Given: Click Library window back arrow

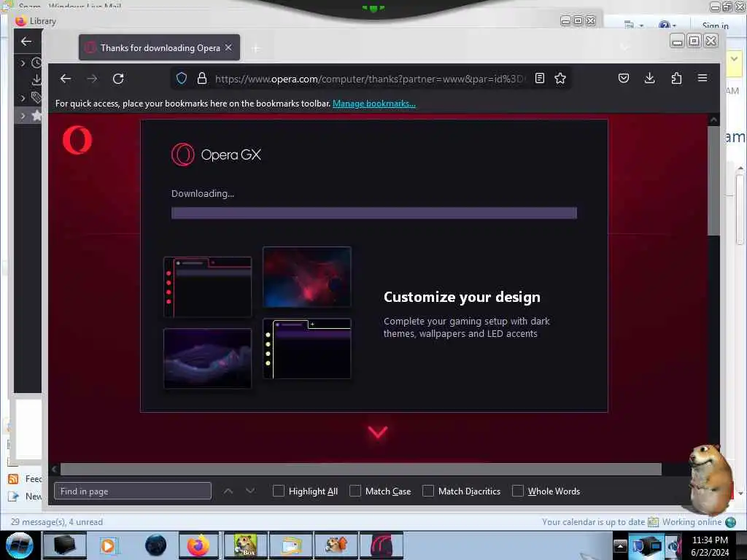Looking at the screenshot, I should point(26,42).
